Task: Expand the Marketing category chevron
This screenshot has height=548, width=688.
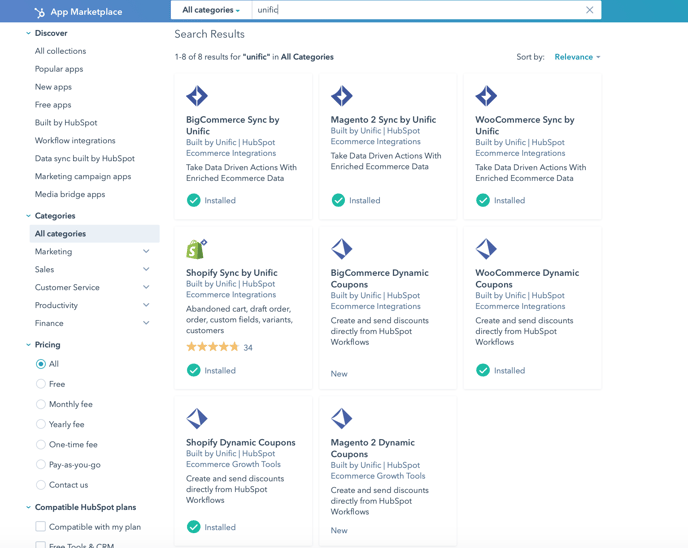Action: [146, 251]
